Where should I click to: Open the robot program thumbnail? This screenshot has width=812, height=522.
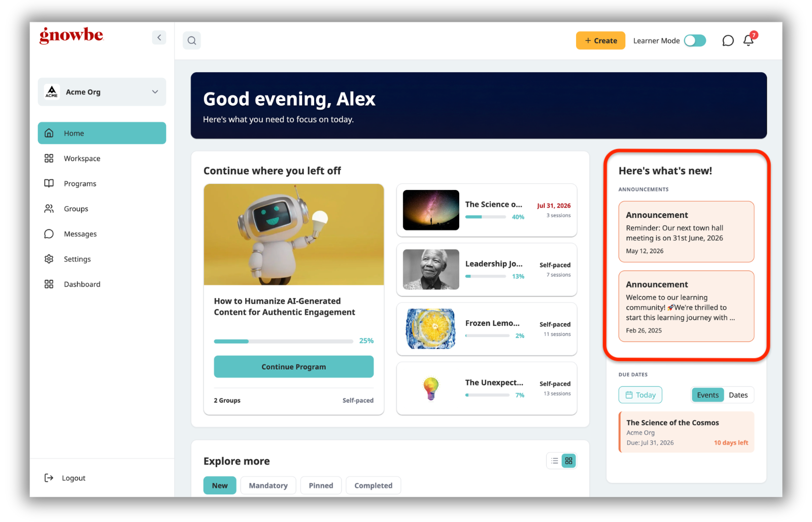(294, 235)
